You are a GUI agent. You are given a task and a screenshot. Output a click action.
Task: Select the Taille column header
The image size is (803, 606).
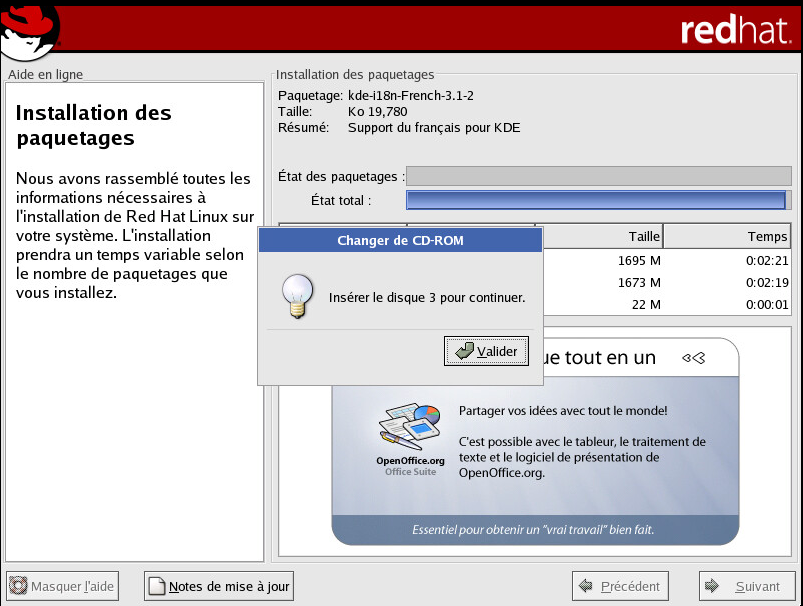pos(599,237)
